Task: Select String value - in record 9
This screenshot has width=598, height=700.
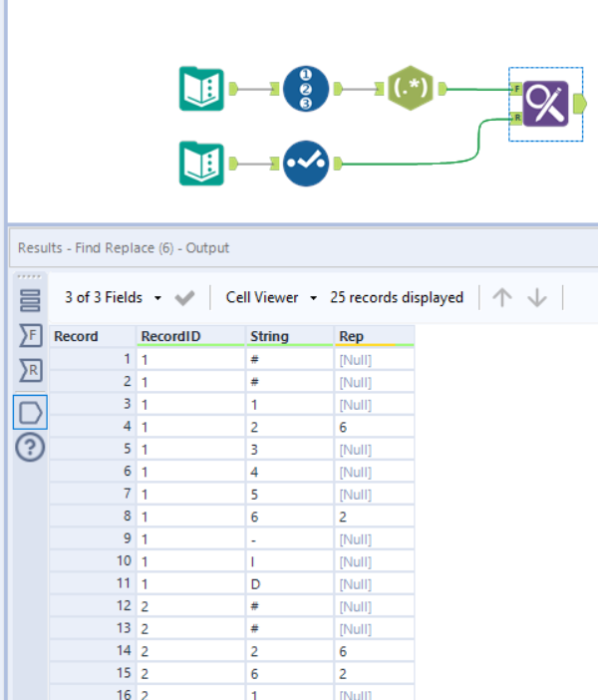Action: (290, 539)
